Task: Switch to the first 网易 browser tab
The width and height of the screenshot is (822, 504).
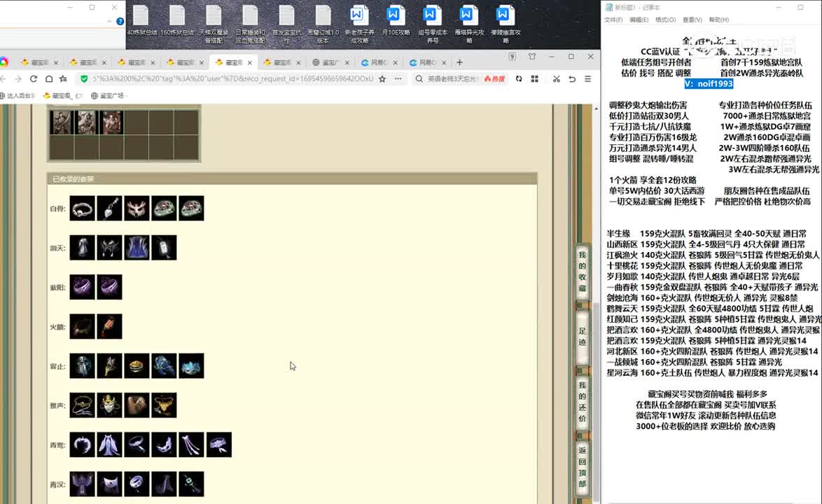Action: point(378,62)
